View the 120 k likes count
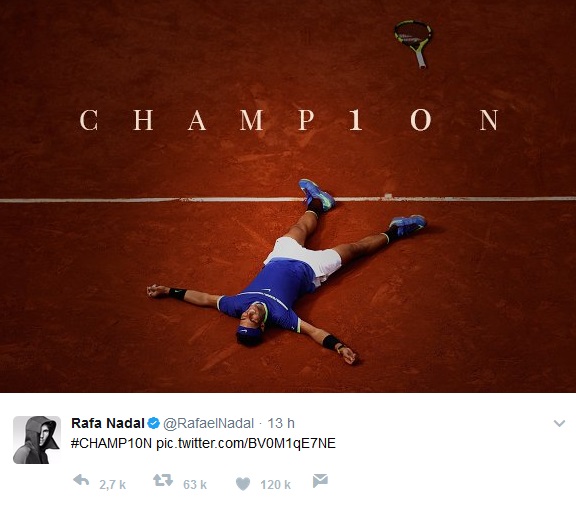Image resolution: width=576 pixels, height=508 pixels. point(276,485)
